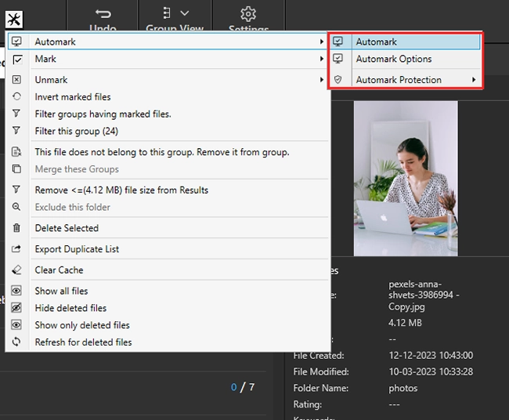The width and height of the screenshot is (509, 420).
Task: Click the remove-from-group document icon
Action: 16,152
